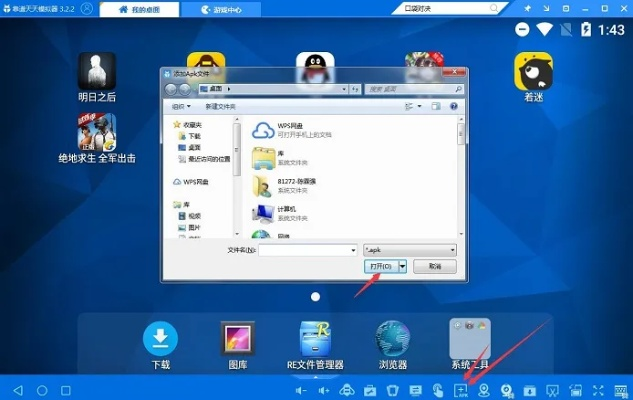Click the 取消 button
633x400 pixels.
(x=435, y=266)
